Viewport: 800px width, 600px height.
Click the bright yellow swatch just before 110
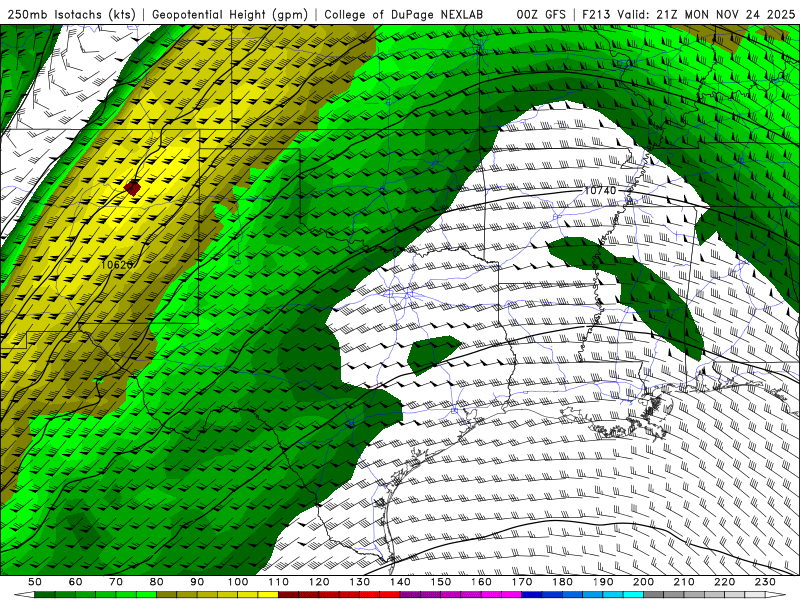(268, 595)
